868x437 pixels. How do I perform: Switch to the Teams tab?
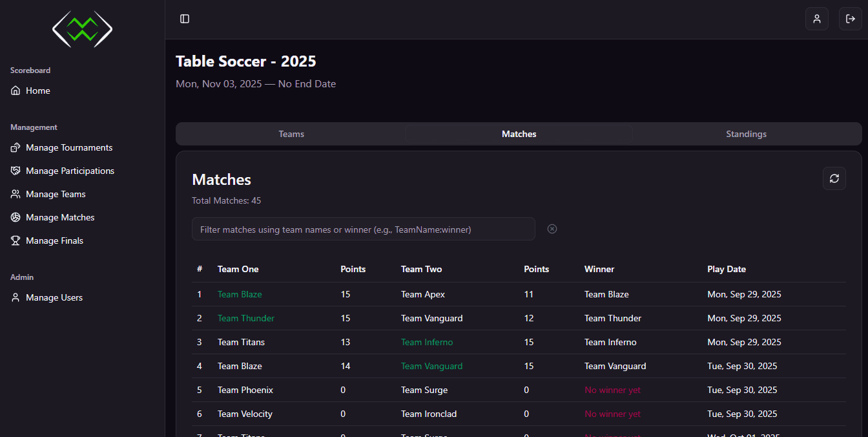pos(291,134)
